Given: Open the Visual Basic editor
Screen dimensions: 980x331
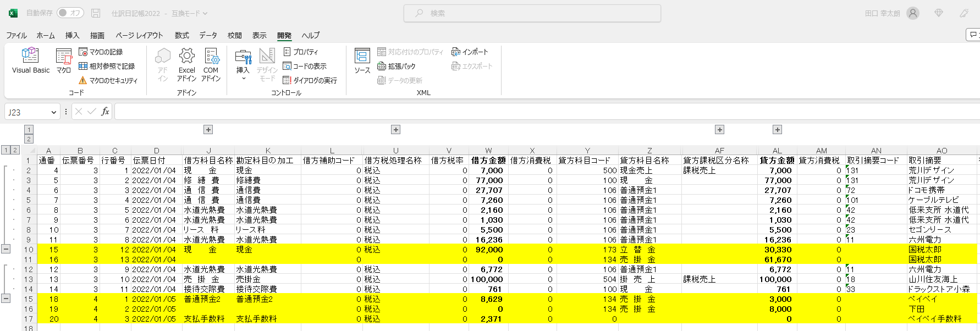Looking at the screenshot, I should pyautogui.click(x=30, y=60).
